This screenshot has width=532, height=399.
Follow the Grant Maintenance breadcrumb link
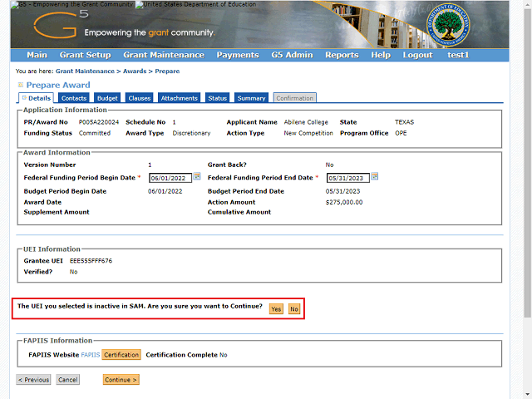click(x=85, y=71)
